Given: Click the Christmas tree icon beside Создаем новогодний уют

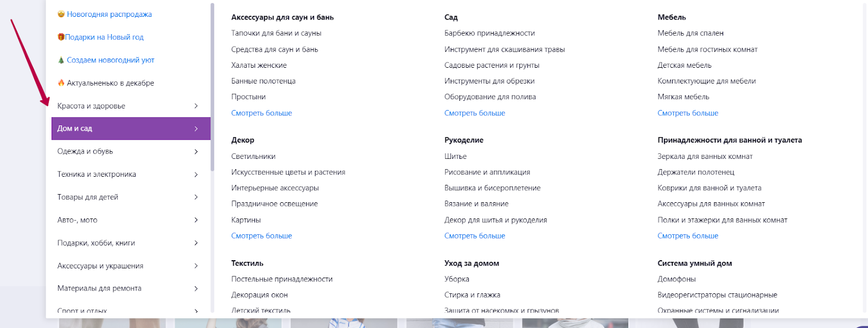Looking at the screenshot, I should [x=61, y=60].
